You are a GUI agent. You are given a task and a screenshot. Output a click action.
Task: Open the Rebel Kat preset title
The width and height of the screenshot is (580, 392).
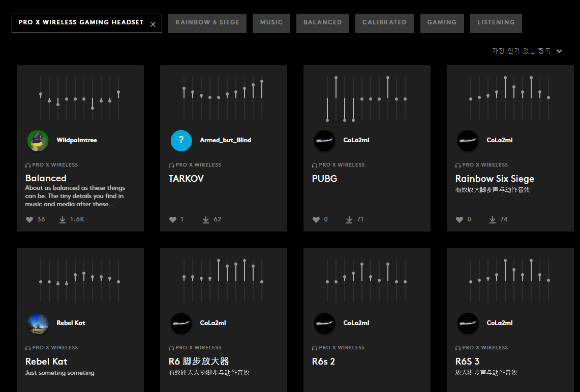(x=46, y=362)
